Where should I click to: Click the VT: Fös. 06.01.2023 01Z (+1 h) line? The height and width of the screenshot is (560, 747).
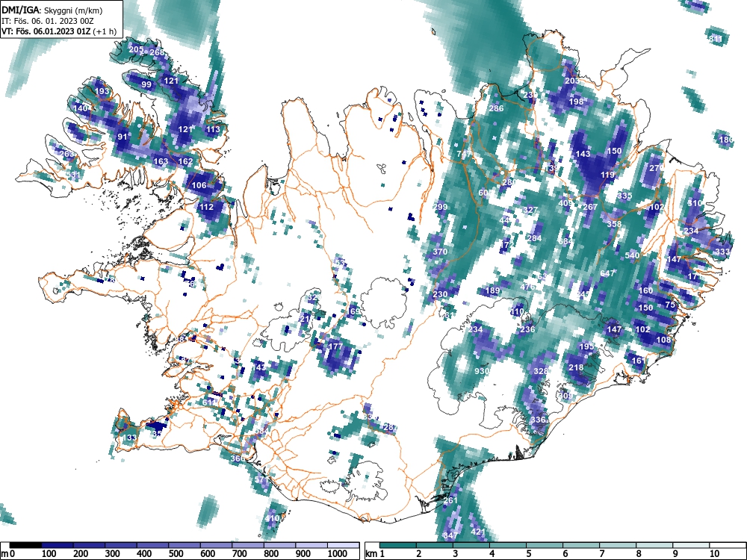(58, 31)
